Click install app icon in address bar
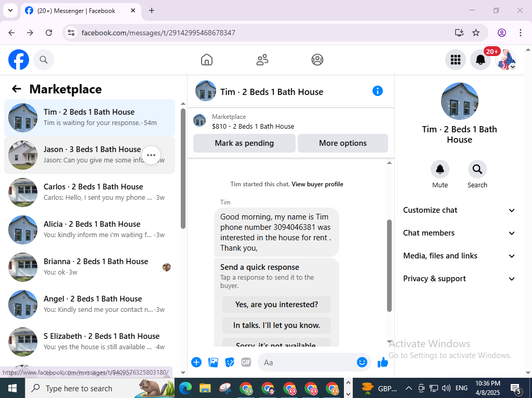This screenshot has width=532, height=398. tap(459, 33)
